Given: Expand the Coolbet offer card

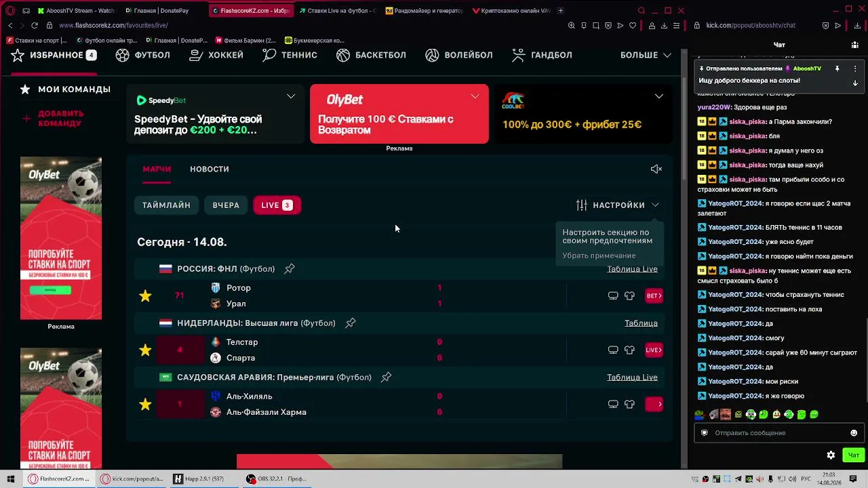Looking at the screenshot, I should [x=658, y=96].
